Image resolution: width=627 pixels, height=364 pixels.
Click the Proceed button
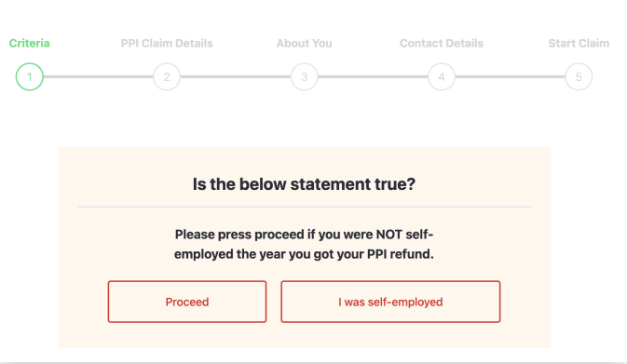pyautogui.click(x=187, y=302)
